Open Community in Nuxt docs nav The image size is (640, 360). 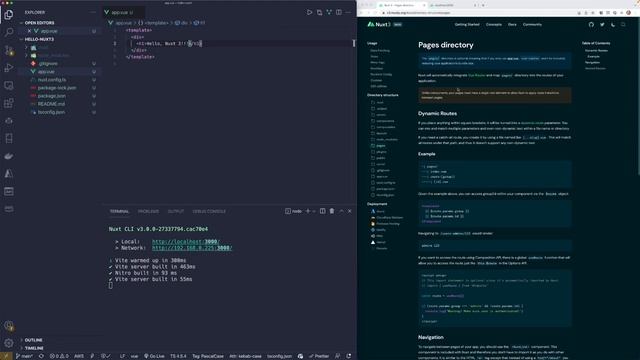(x=532, y=24)
